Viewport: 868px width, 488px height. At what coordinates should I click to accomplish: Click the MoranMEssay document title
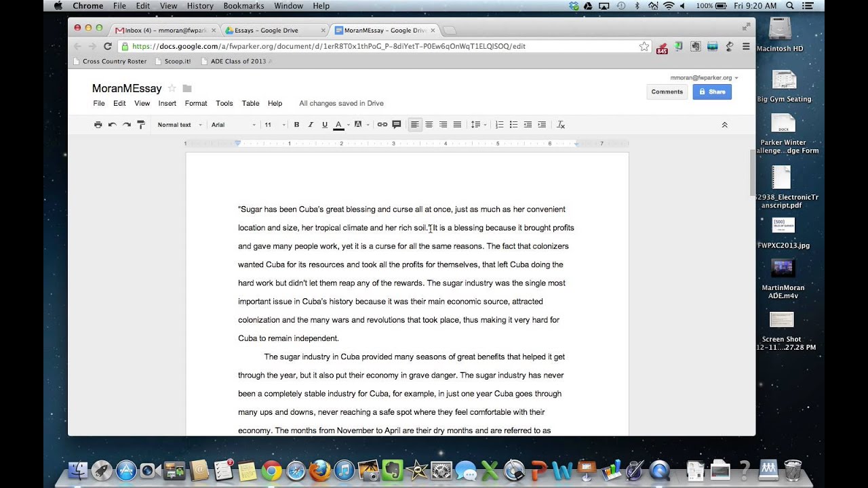pyautogui.click(x=127, y=88)
